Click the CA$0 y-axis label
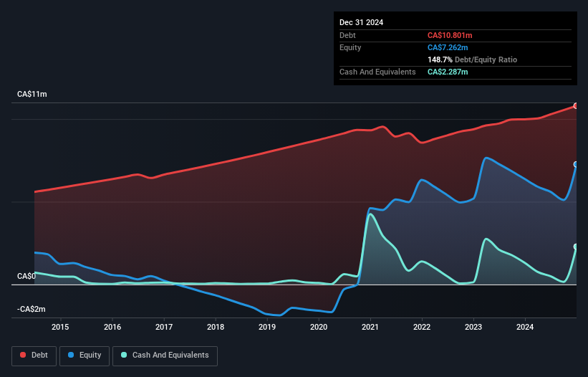 26,277
